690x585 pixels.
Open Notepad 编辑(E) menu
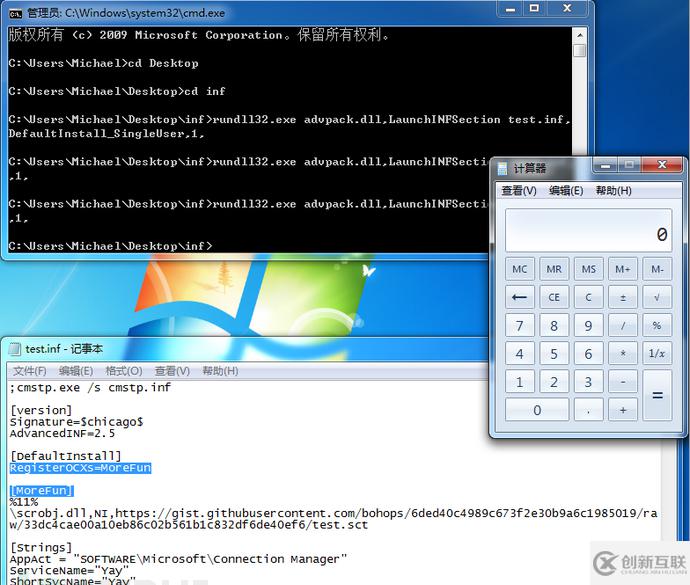point(76,371)
